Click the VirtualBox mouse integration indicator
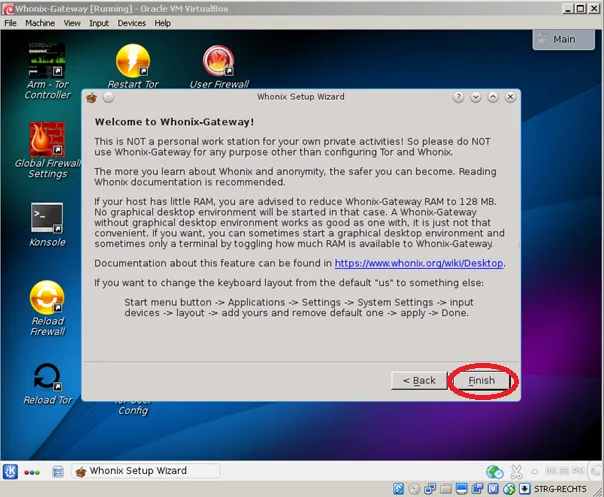The height and width of the screenshot is (497, 604). 509,489
